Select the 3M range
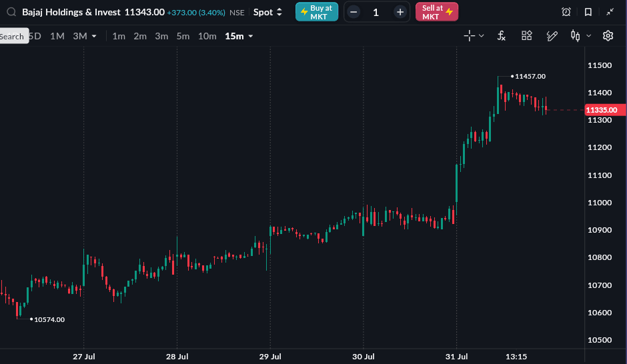Image resolution: width=627 pixels, height=364 pixels. pyautogui.click(x=80, y=36)
